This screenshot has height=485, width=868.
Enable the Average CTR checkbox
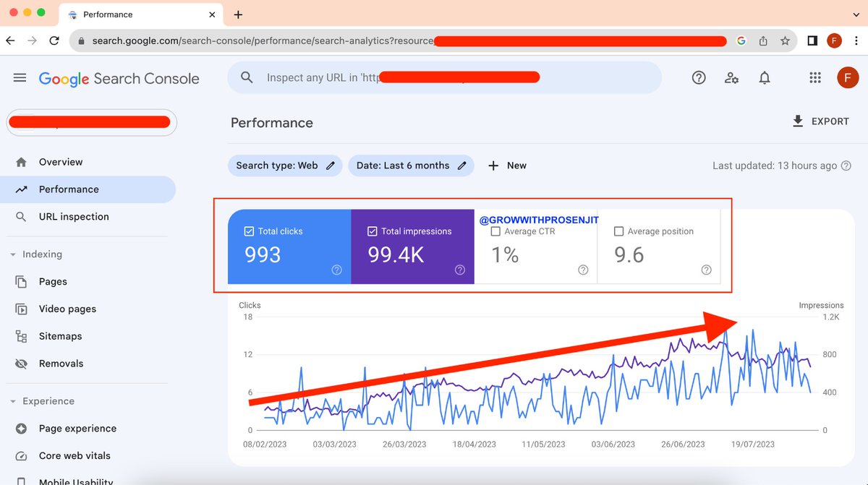[495, 231]
